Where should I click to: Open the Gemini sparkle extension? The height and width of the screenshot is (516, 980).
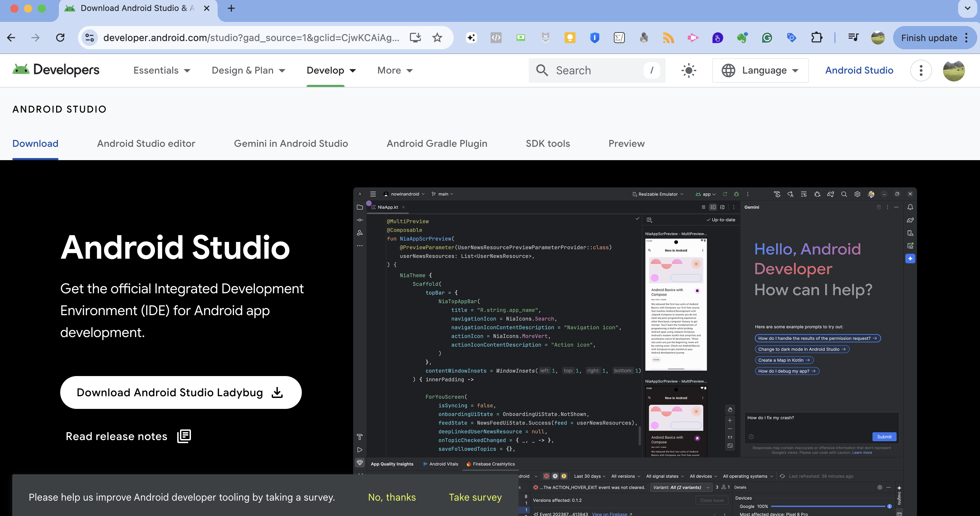472,38
